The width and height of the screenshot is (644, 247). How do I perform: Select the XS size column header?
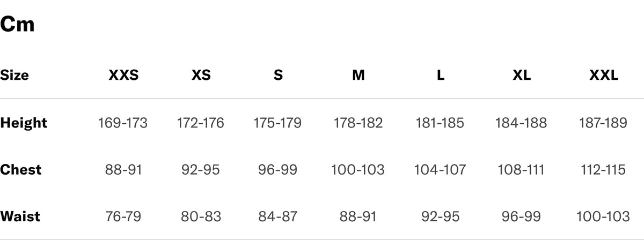[x=201, y=76]
